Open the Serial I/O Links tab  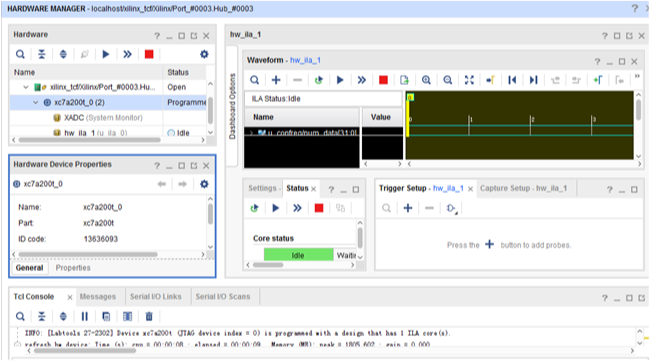[156, 297]
